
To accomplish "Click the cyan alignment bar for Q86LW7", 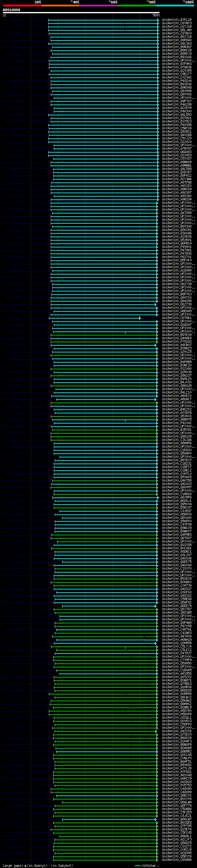I will [110, 819].
